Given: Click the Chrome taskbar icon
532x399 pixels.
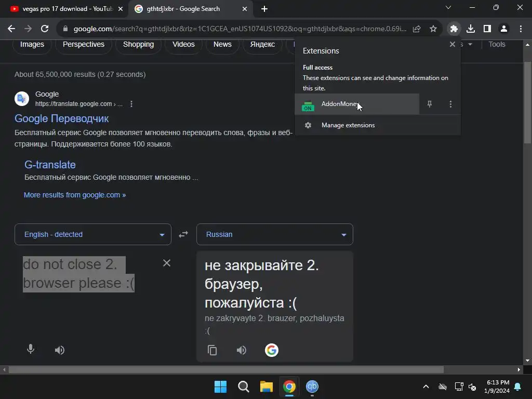Looking at the screenshot, I should [289, 387].
